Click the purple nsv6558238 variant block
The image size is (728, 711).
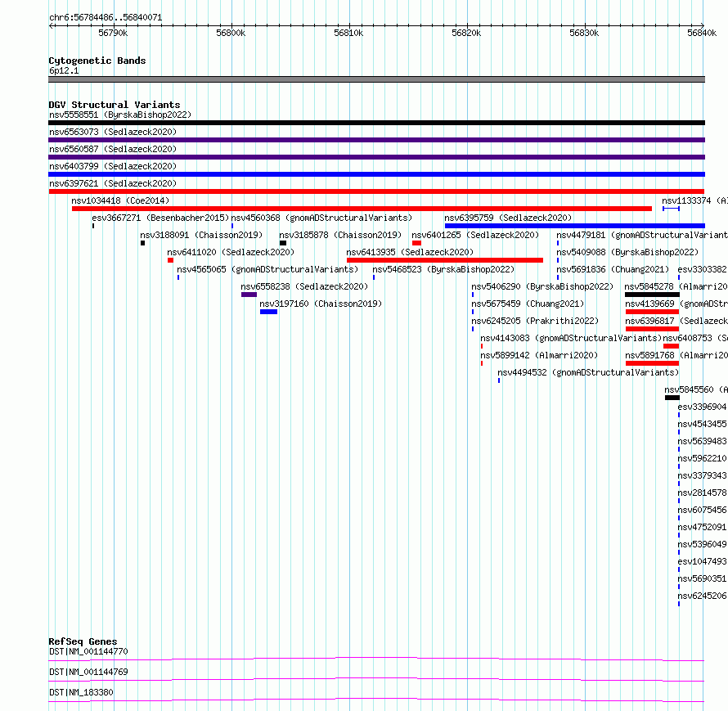pyautogui.click(x=249, y=295)
